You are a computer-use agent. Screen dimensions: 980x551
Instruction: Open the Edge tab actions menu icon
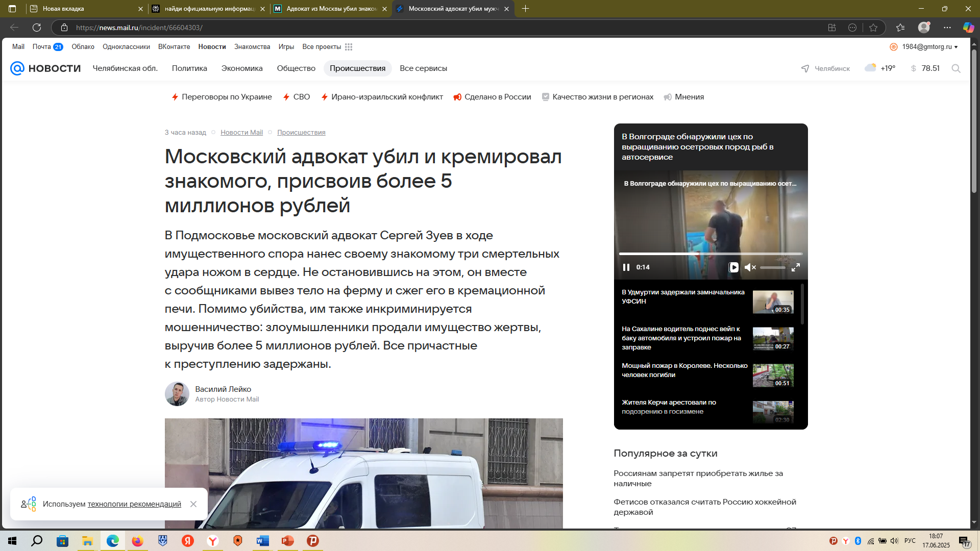(12, 9)
